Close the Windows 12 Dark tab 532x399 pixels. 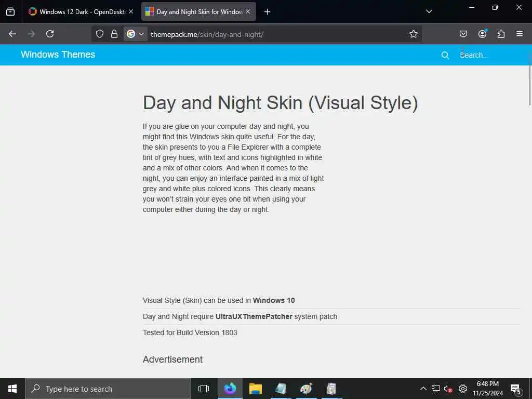tap(131, 11)
